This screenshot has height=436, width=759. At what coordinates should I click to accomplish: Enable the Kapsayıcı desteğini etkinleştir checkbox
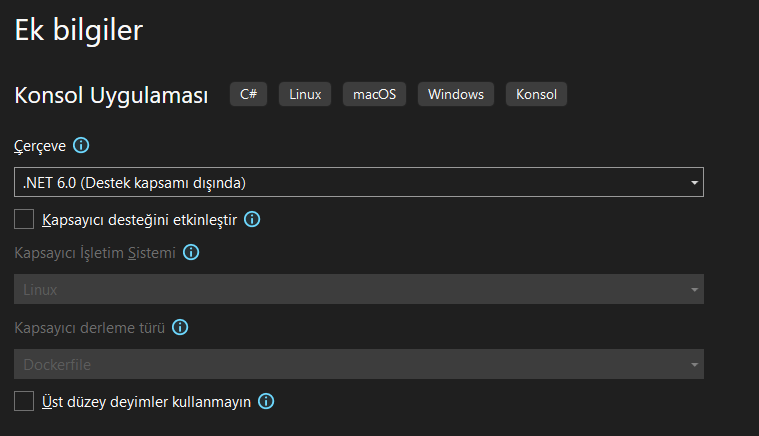25,219
